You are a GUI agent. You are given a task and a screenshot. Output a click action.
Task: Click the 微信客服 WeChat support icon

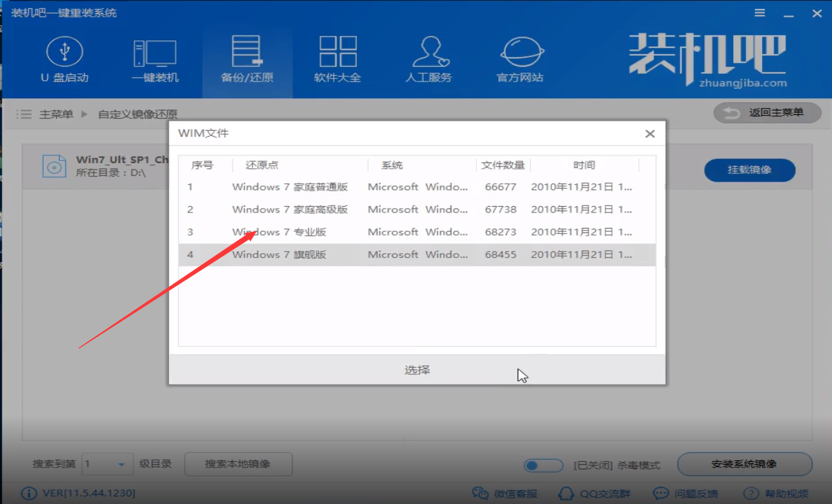click(x=480, y=493)
